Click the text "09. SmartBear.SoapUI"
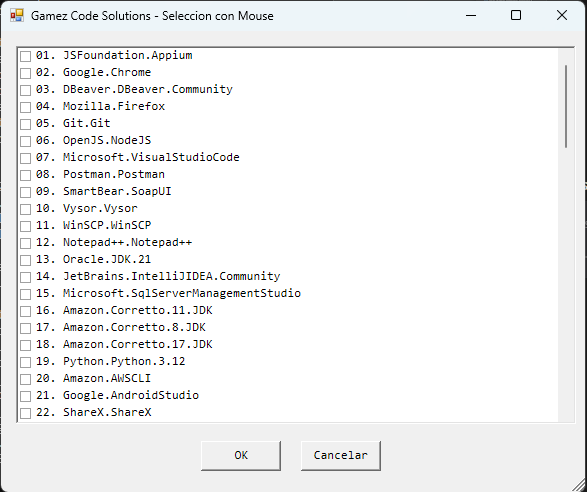587x492 pixels. 104,191
